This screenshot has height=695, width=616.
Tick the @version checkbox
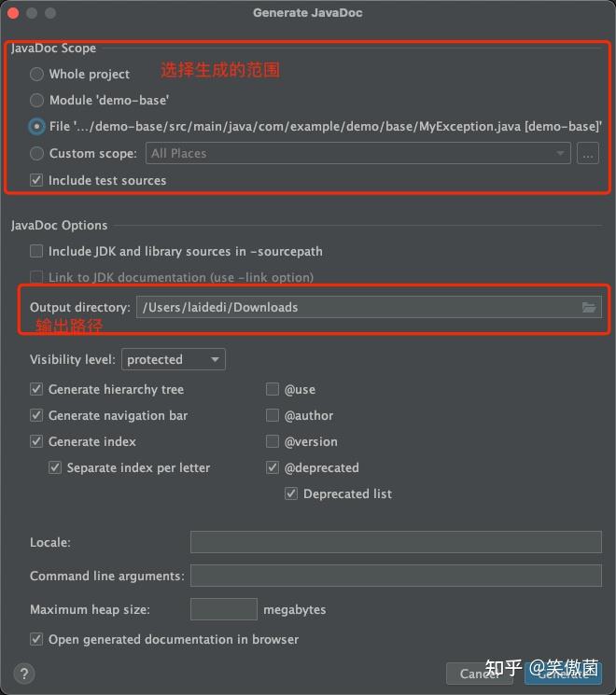(x=273, y=441)
